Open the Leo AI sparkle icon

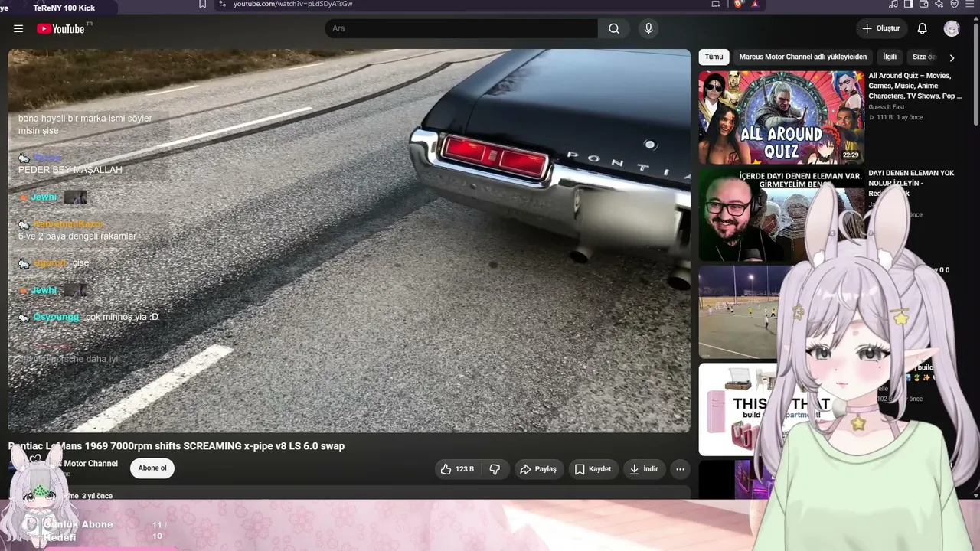click(939, 4)
